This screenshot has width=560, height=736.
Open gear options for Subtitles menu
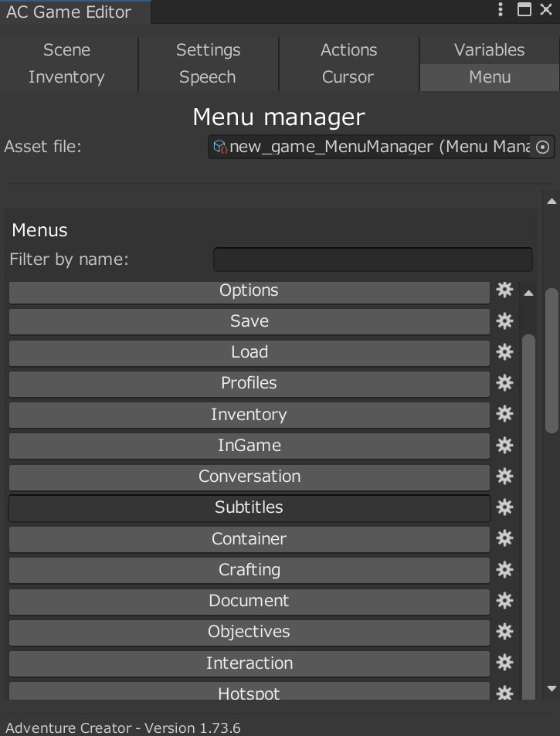(x=504, y=507)
